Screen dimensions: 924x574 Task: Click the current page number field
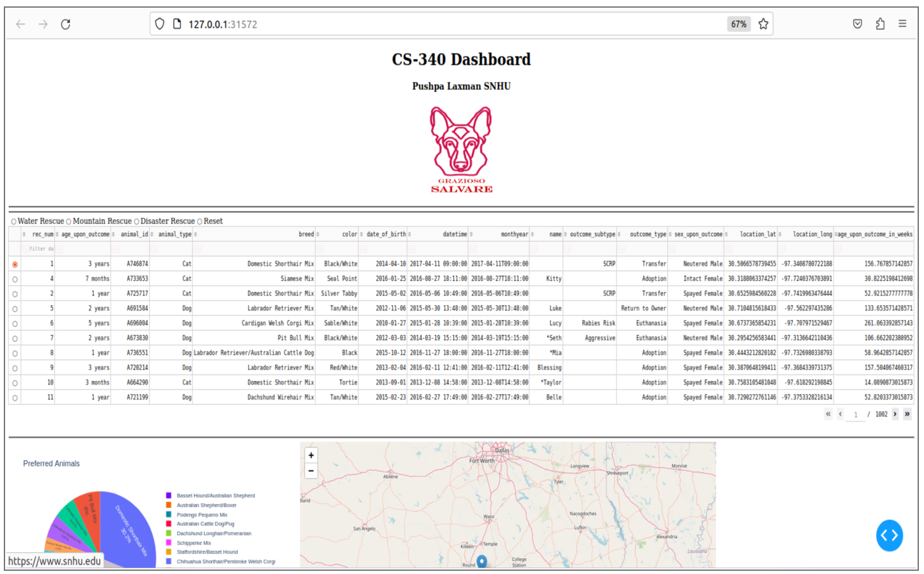click(856, 415)
